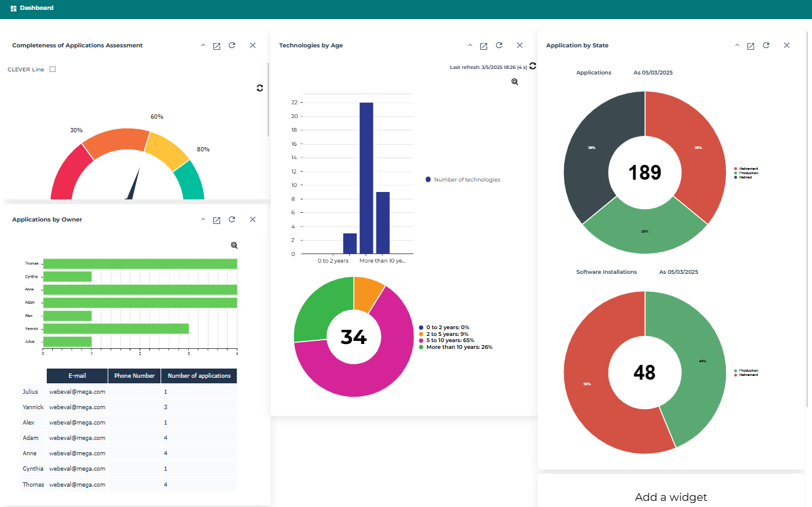
Task: Refresh the Completeness of Applications Assessment widget
Action: [232, 46]
